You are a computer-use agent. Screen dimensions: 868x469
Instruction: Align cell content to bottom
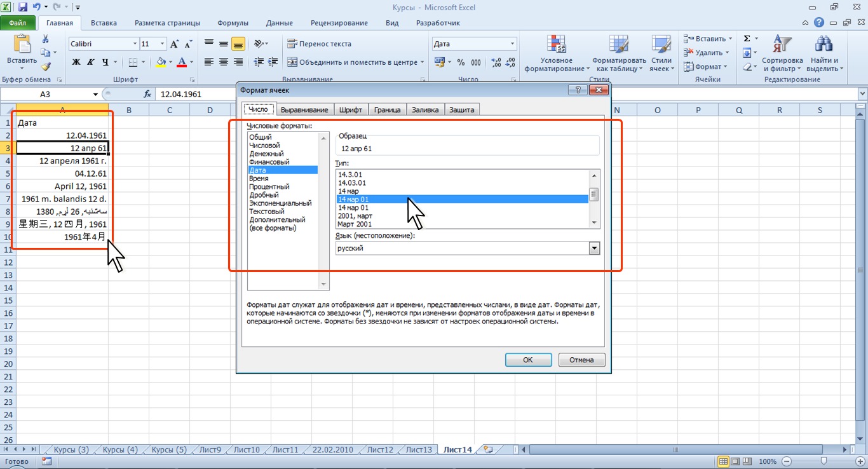coord(238,44)
